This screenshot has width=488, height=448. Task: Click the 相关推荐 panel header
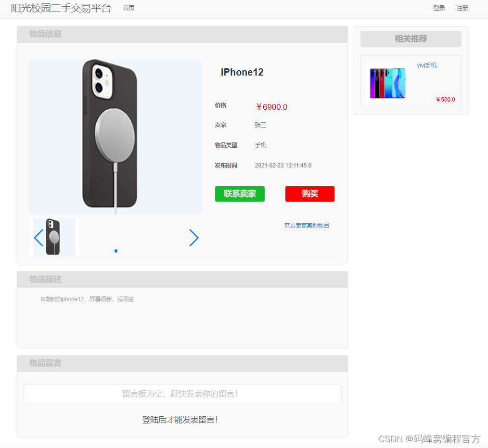coord(411,39)
